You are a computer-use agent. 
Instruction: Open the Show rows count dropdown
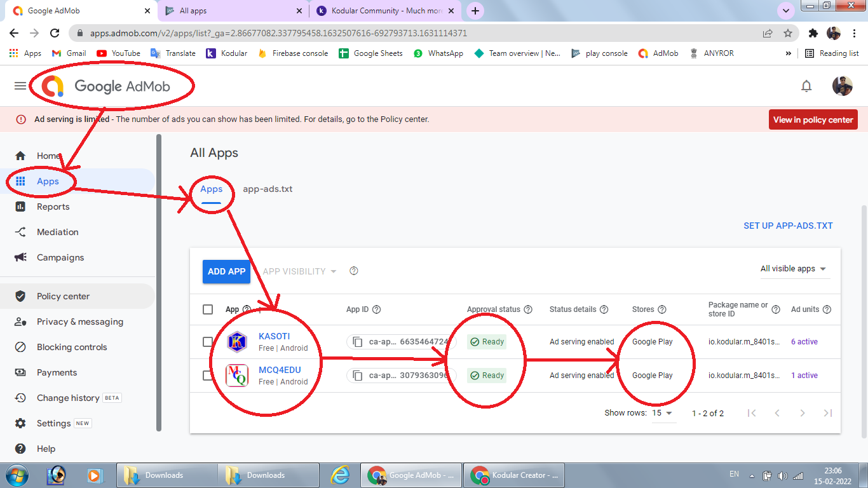662,413
